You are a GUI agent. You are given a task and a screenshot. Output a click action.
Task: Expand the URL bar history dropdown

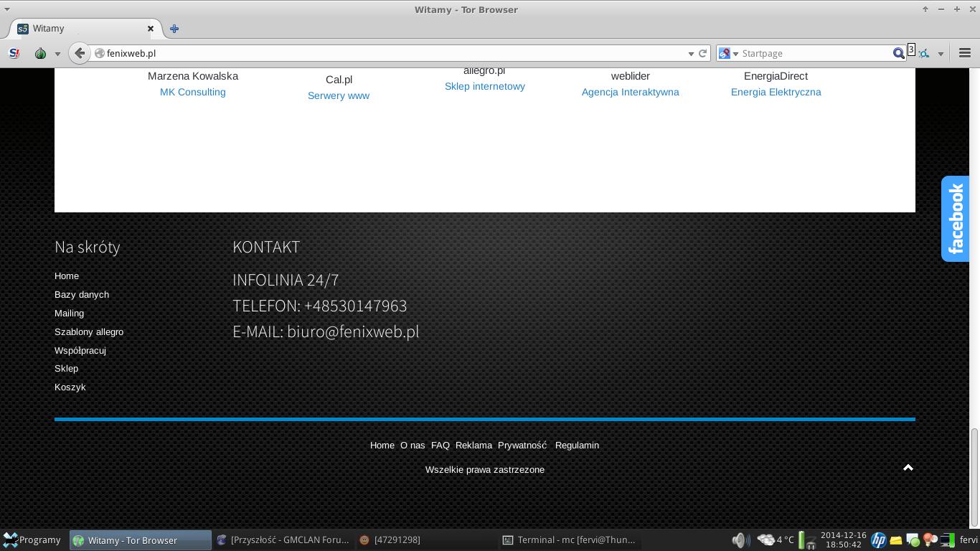click(x=691, y=54)
